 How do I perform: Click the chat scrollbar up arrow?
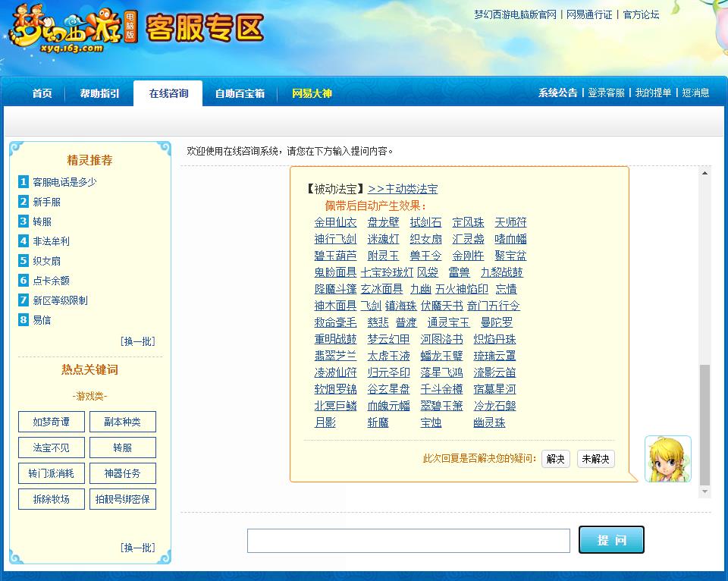click(x=704, y=173)
